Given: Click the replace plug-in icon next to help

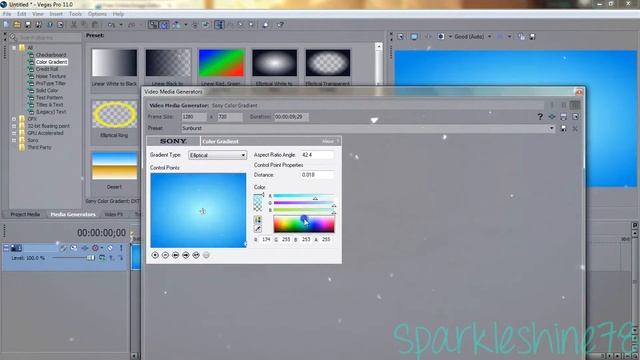Looking at the screenshot, I should (552, 117).
